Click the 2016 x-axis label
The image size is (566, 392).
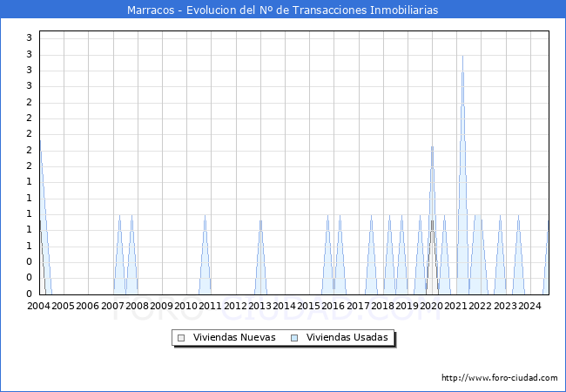pyautogui.click(x=333, y=306)
